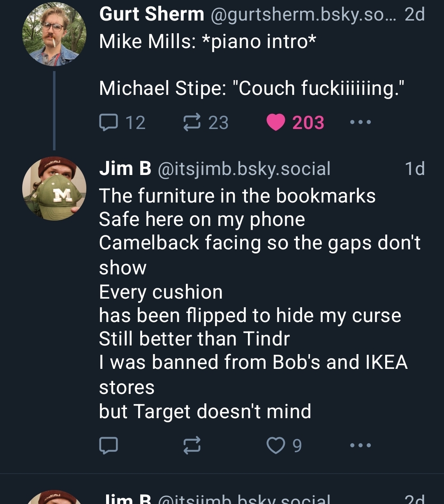Open the Michael Stipe post text
The height and width of the screenshot is (504, 444).
point(252,89)
